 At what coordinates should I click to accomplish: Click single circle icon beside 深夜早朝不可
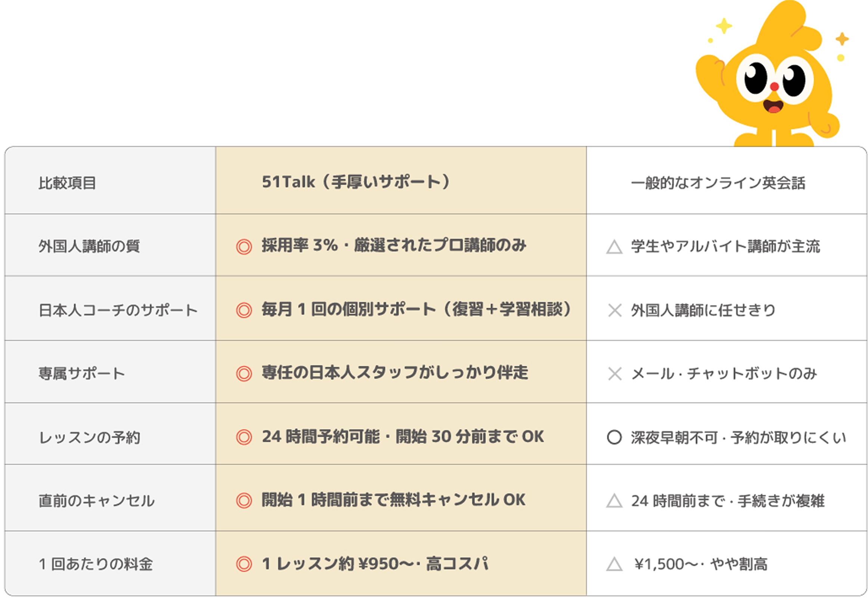coord(614,437)
